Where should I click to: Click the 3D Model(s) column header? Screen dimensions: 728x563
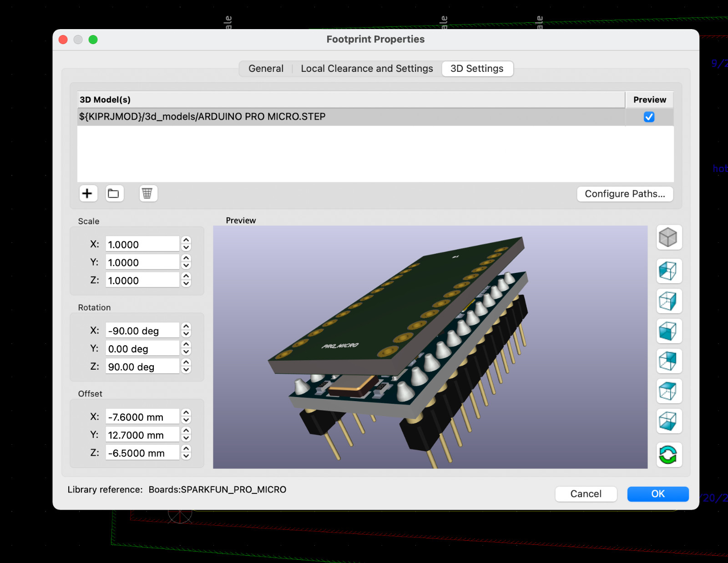[x=351, y=100]
